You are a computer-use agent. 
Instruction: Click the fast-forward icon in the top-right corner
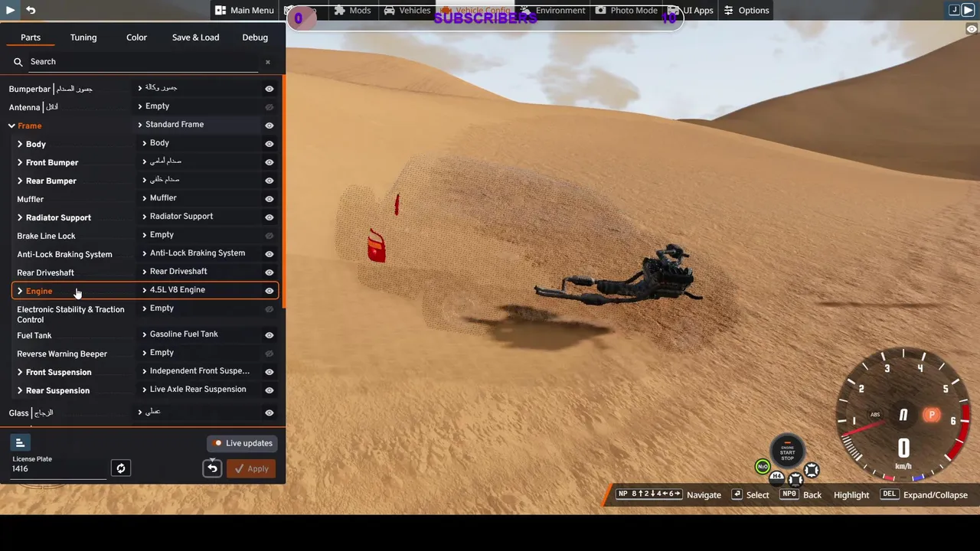click(x=968, y=10)
